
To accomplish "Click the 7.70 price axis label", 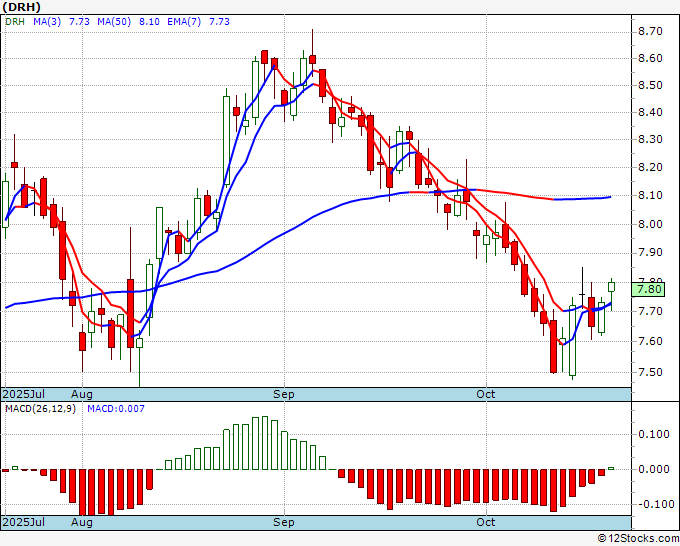I will click(x=650, y=311).
